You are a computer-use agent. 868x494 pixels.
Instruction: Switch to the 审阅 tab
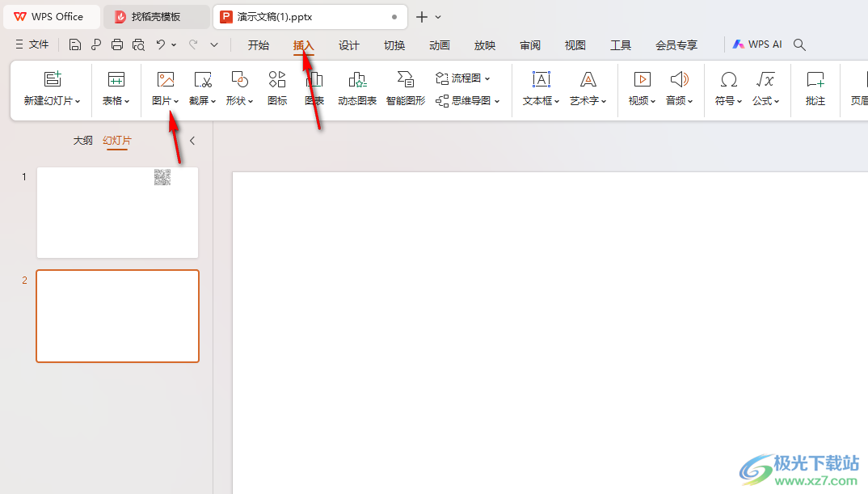[x=530, y=45]
